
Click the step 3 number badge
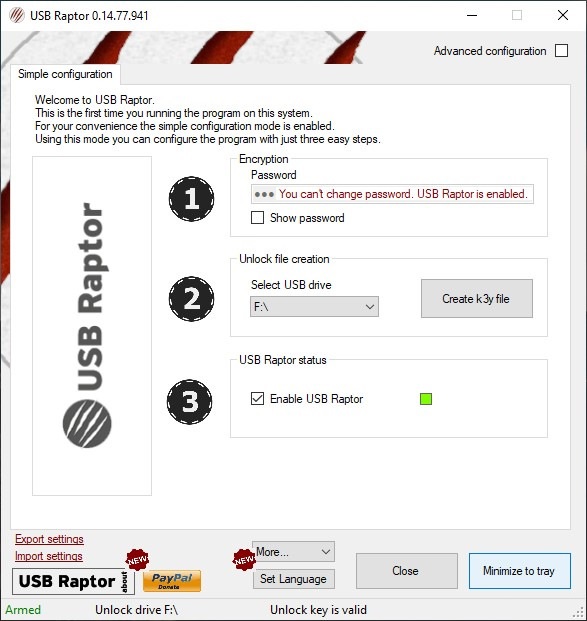click(x=189, y=402)
